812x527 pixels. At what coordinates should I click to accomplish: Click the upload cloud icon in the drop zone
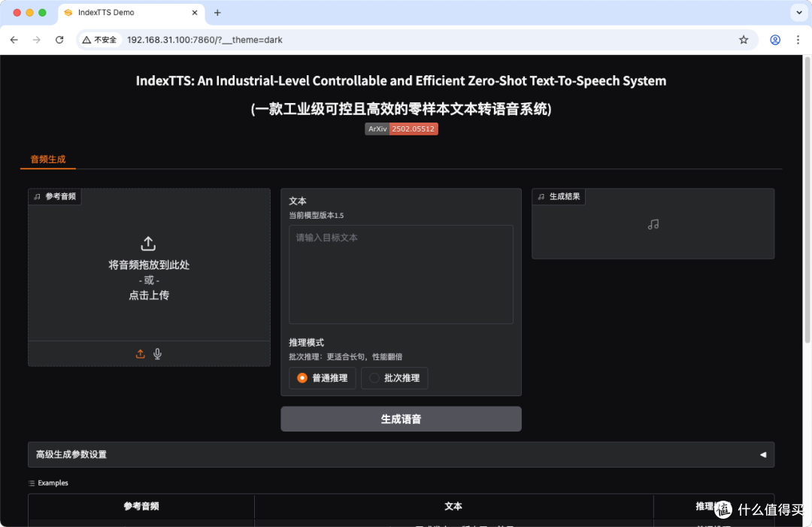[x=148, y=243]
